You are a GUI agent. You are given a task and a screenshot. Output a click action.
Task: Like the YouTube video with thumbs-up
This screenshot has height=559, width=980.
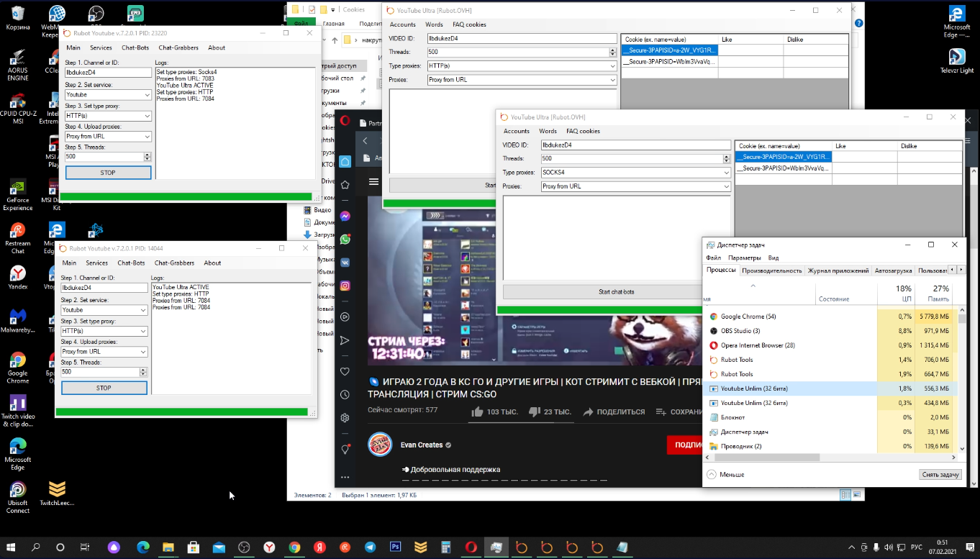tap(477, 412)
